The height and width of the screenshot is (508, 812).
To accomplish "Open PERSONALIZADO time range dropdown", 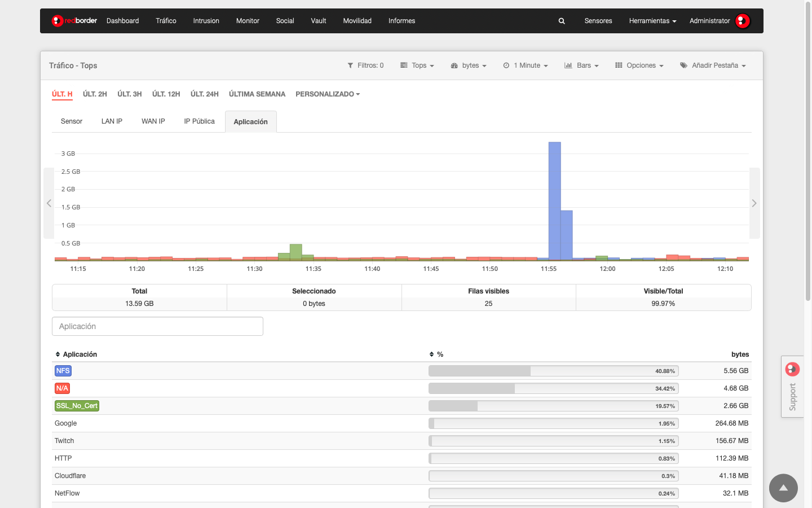I will [x=328, y=94].
